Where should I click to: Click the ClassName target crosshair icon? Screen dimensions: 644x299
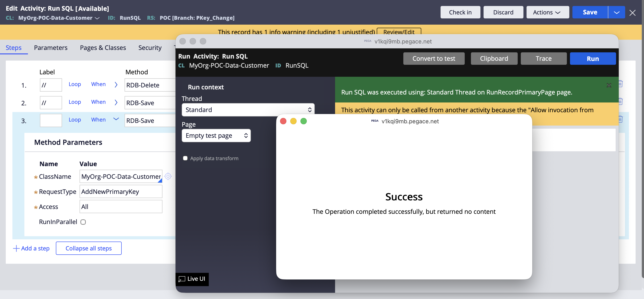click(x=168, y=176)
